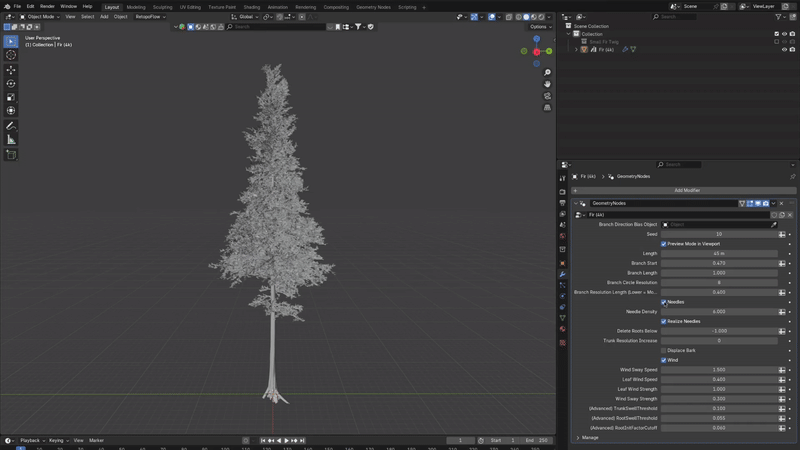Open the Physics properties tab
The width and height of the screenshot is (800, 450).
(x=562, y=296)
